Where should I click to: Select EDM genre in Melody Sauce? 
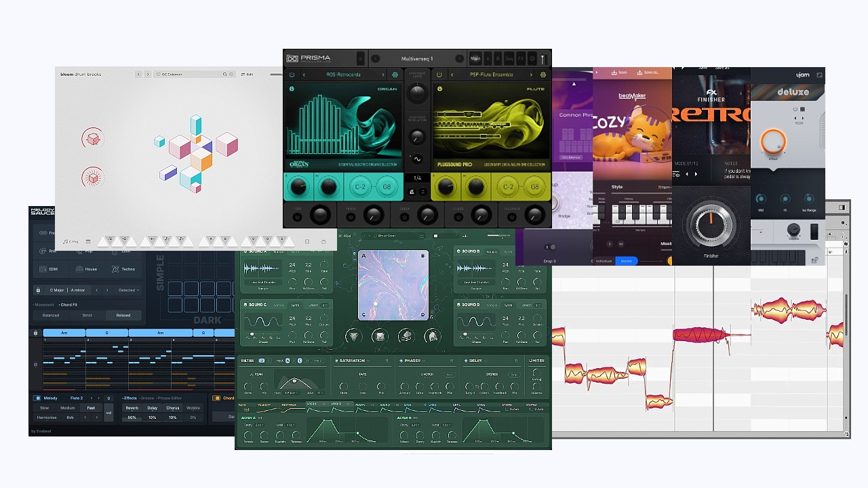pyautogui.click(x=50, y=269)
